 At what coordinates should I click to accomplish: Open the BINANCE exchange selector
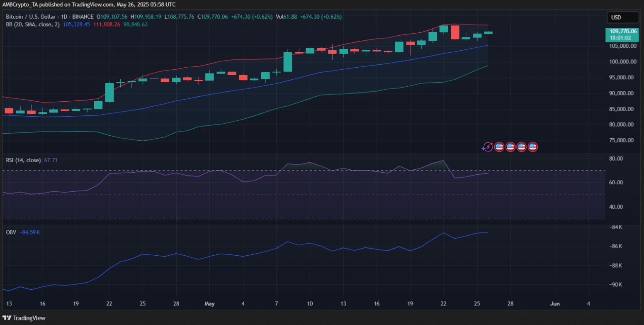coord(84,17)
